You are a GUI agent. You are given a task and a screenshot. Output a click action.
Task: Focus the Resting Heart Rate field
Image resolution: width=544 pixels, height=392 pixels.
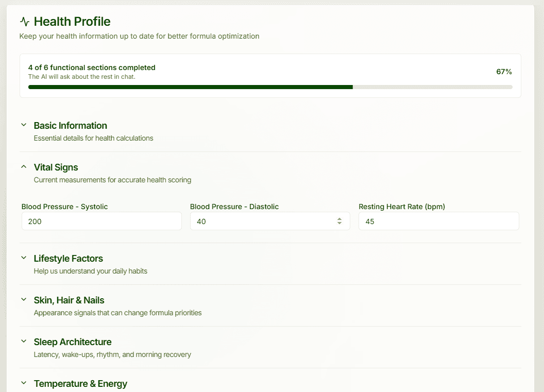coord(438,221)
